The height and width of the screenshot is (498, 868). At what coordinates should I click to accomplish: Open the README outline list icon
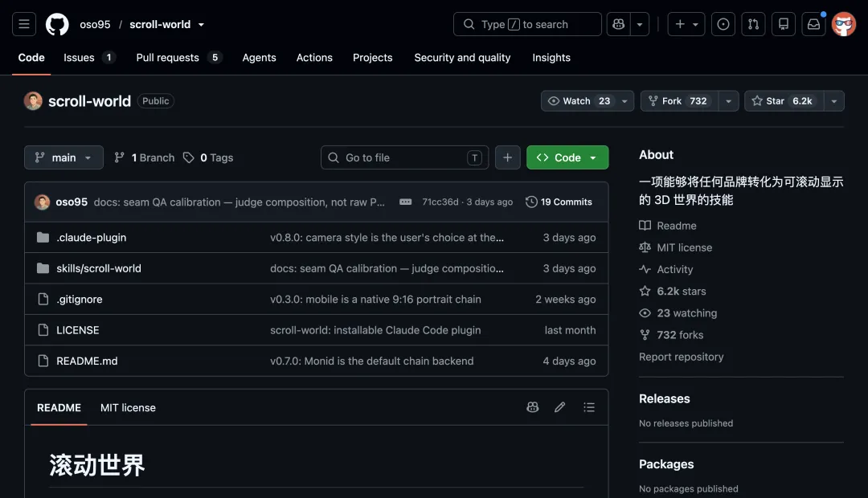click(589, 407)
